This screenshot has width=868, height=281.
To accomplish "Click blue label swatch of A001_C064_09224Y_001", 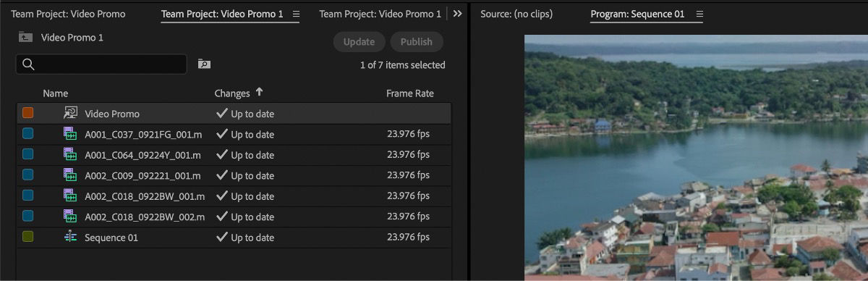I will pos(28,154).
